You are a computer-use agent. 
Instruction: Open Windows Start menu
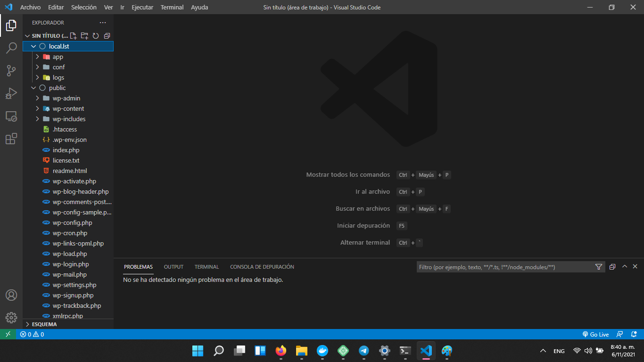pos(198,351)
